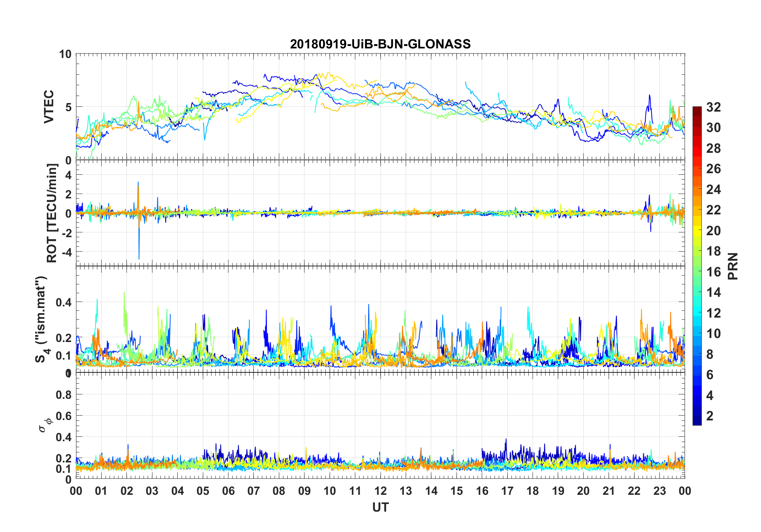Image resolution: width=761 pixels, height=532 pixels.
Task: Click PRN colorbar tick label "20"
Action: (x=713, y=230)
